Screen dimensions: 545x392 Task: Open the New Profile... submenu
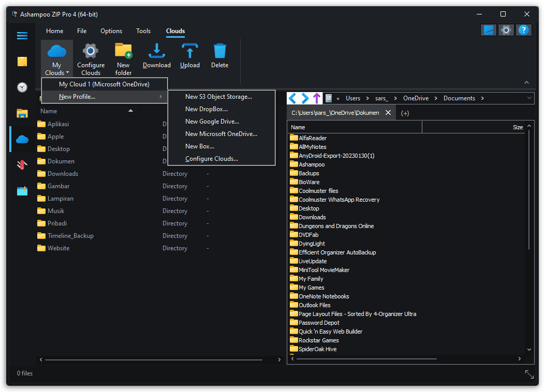click(104, 97)
